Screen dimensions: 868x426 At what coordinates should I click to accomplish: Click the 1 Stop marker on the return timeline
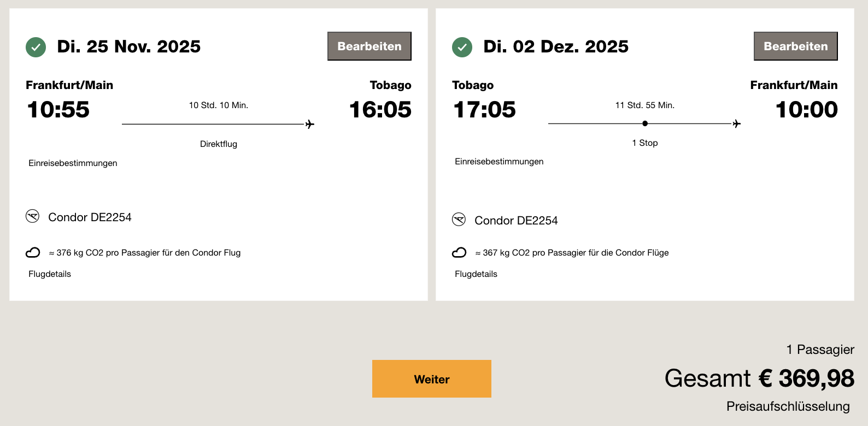click(x=645, y=123)
